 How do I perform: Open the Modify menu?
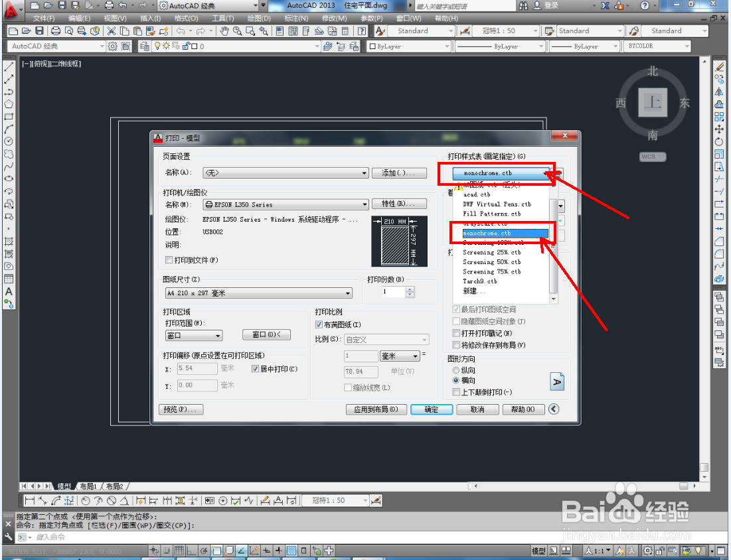(334, 18)
